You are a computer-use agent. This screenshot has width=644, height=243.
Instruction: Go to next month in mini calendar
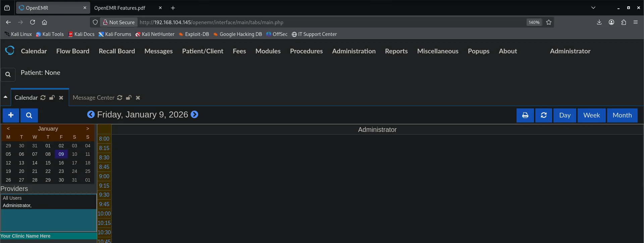[x=88, y=129]
